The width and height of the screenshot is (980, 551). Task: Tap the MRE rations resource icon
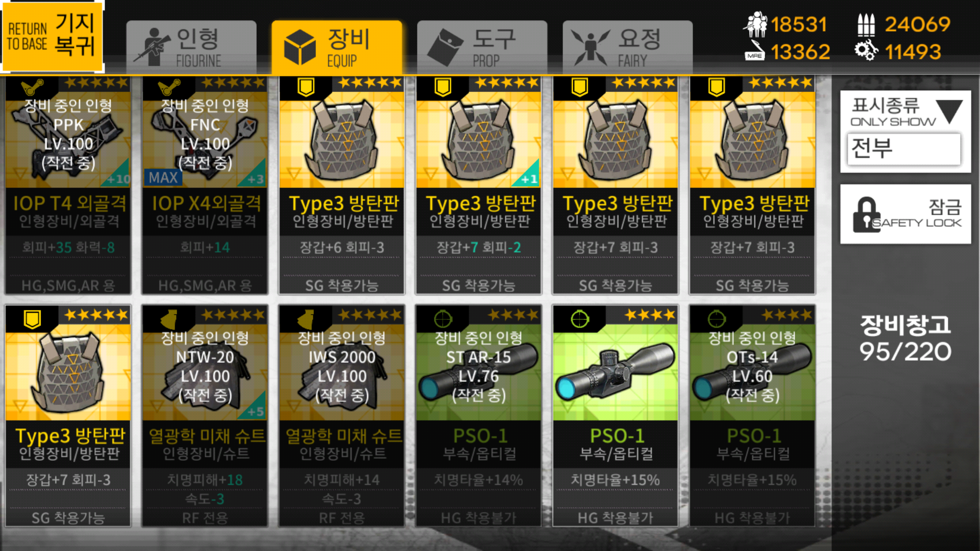point(754,52)
